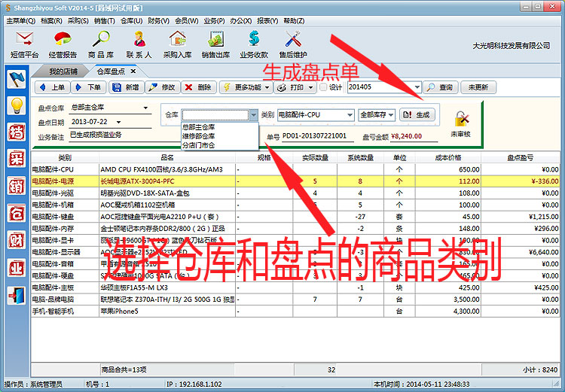Click 新增 to add new record
The image size is (565, 392).
click(126, 87)
